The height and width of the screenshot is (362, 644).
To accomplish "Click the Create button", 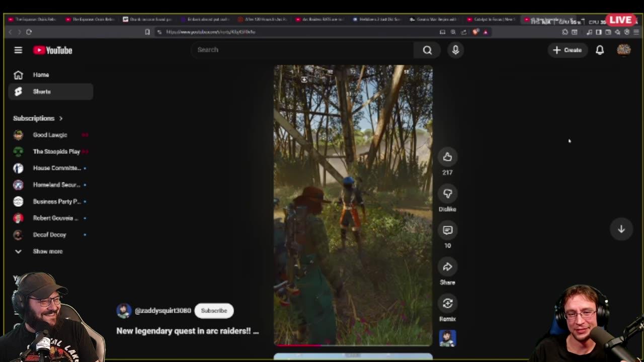I will tap(567, 50).
